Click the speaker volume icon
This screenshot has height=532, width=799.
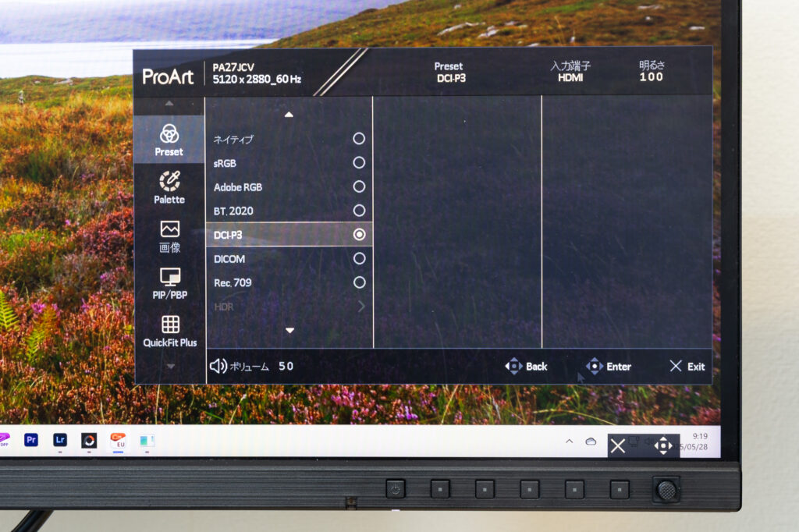click(218, 366)
